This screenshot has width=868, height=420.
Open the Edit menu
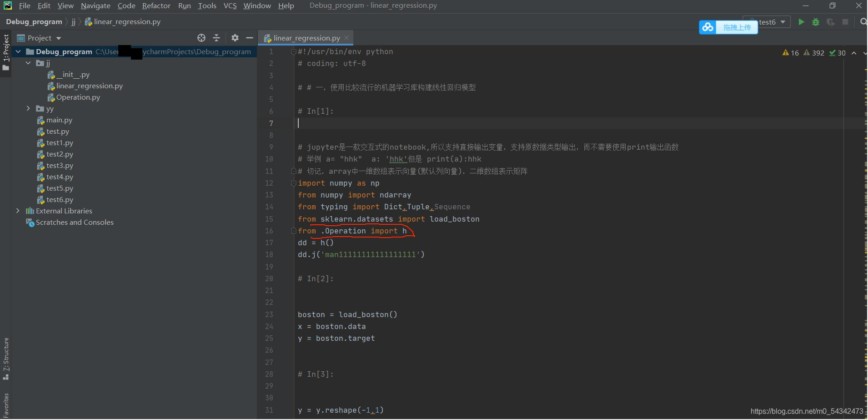pyautogui.click(x=44, y=5)
